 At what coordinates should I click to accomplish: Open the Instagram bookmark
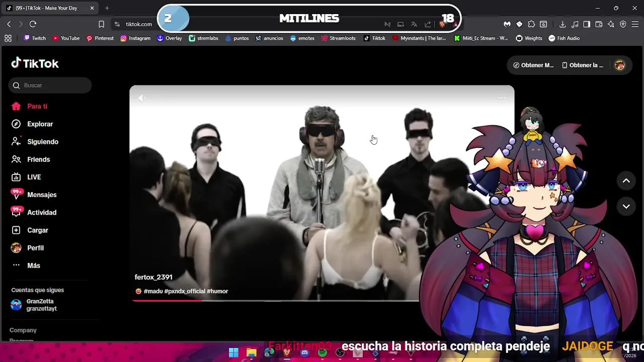[x=135, y=38]
